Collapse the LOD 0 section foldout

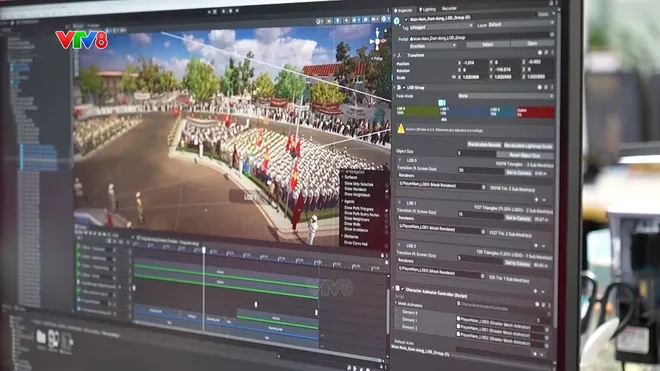tap(400, 160)
